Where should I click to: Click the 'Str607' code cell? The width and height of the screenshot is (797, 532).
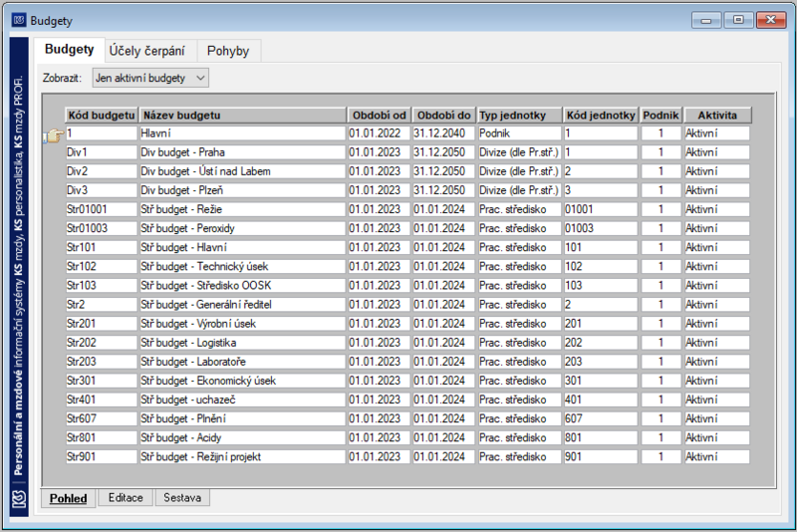(x=102, y=418)
